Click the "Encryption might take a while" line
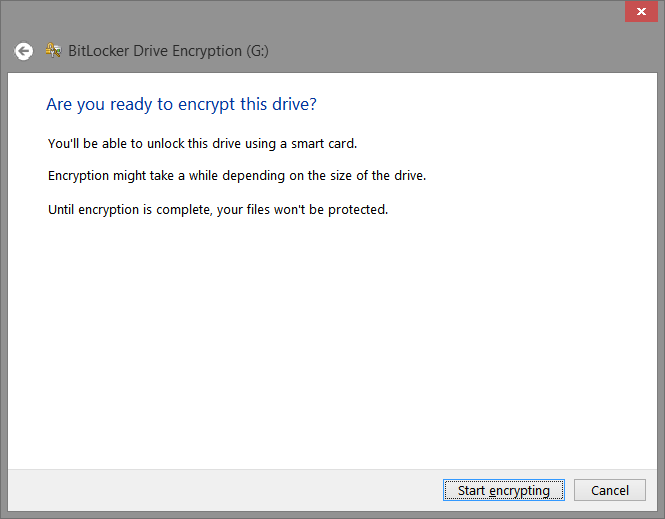665x519 pixels. [x=237, y=176]
